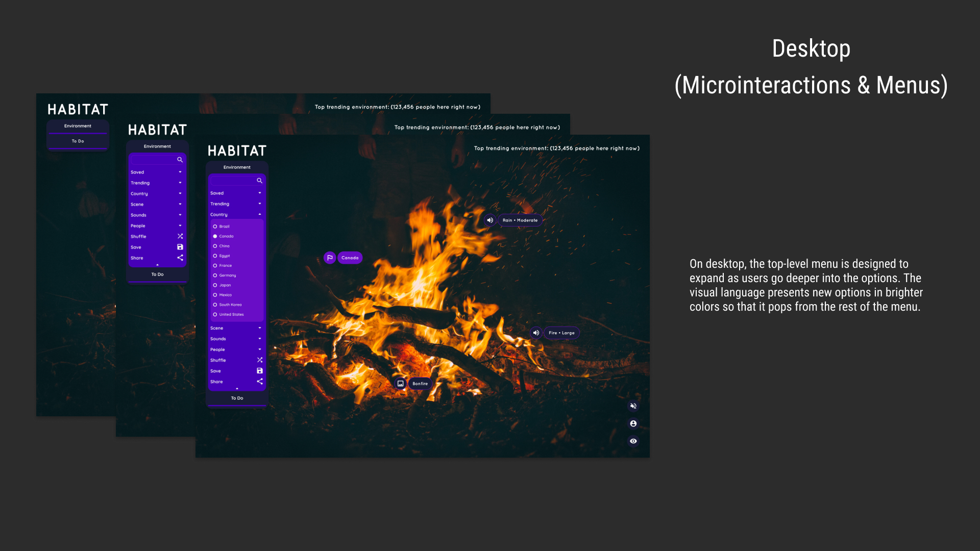Click the image icon beside Bonfire tag
The height and width of the screenshot is (551, 980).
click(401, 384)
